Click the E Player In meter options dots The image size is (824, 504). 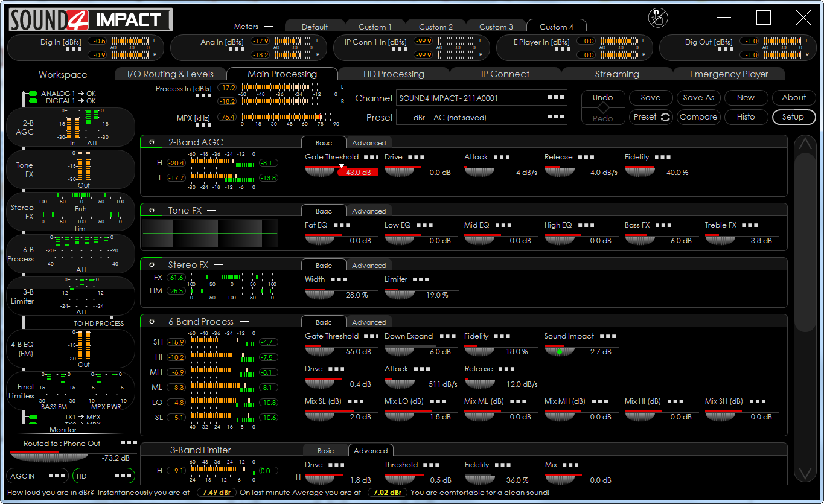(x=562, y=49)
